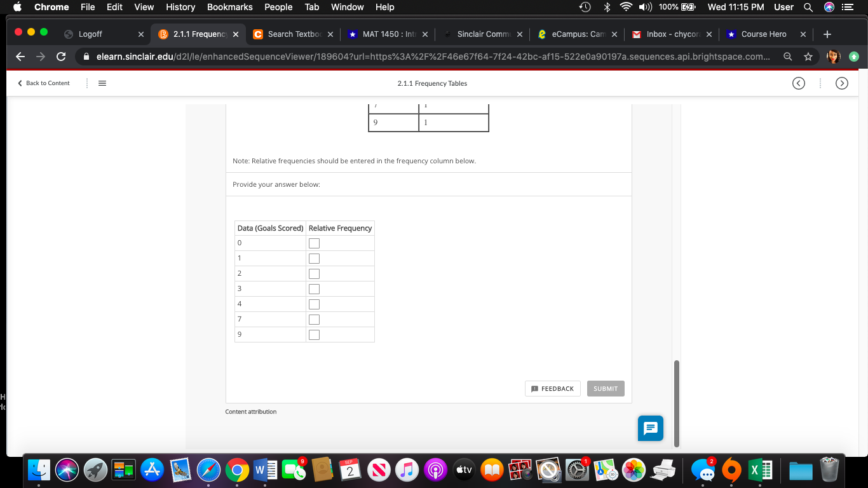Open the Chrome application menu
The height and width of the screenshot is (488, 868).
click(51, 7)
